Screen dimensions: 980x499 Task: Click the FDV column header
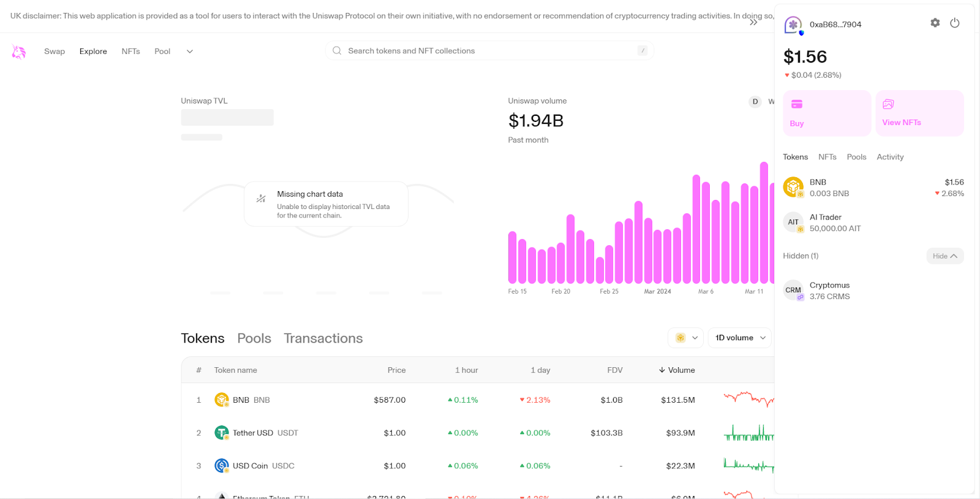point(615,370)
